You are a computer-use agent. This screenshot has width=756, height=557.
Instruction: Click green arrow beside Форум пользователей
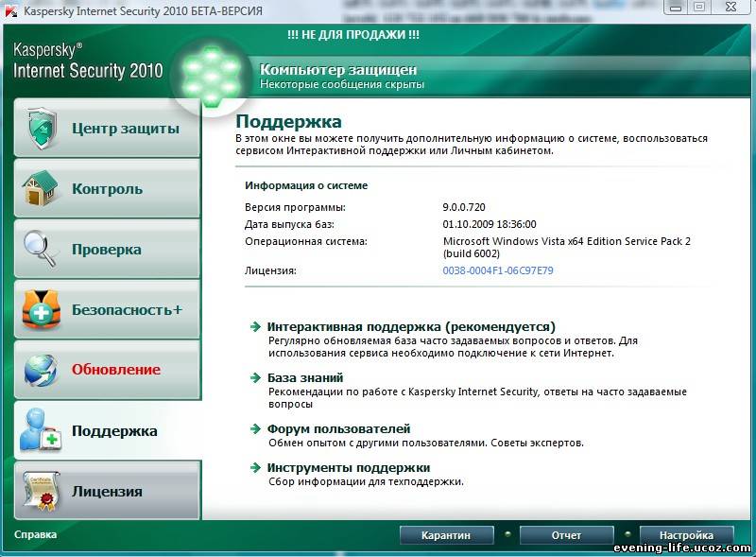coord(255,428)
